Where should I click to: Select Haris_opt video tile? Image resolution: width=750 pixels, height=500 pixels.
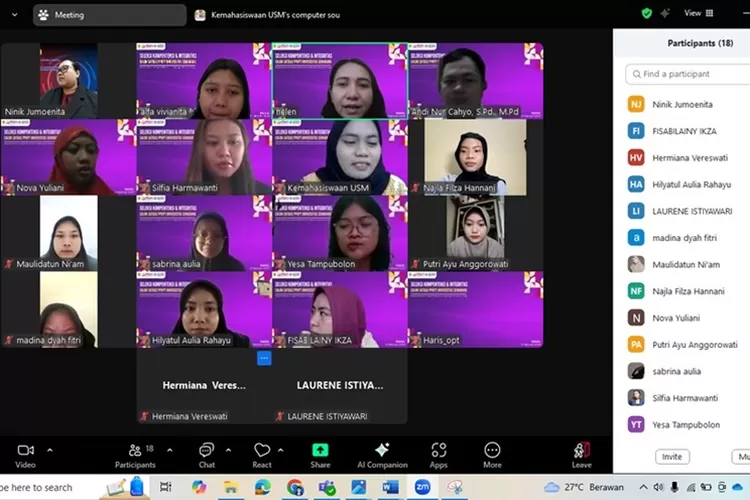(475, 310)
